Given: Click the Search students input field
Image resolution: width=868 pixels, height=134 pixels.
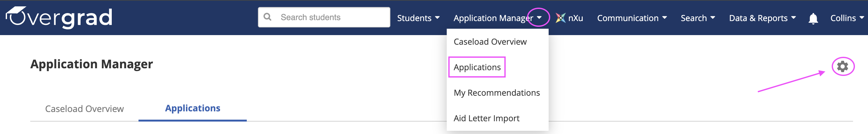Looking at the screenshot, I should click(324, 17).
